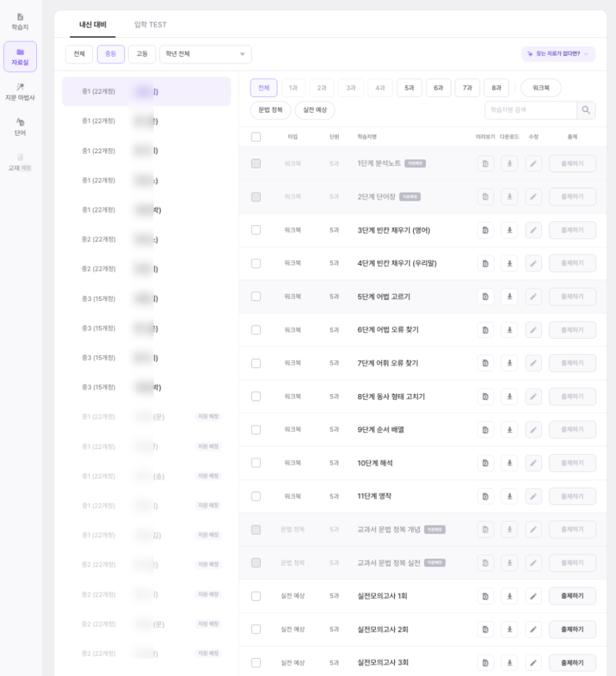Download 3단계 빈칸 채우기 (영어)

click(x=510, y=230)
